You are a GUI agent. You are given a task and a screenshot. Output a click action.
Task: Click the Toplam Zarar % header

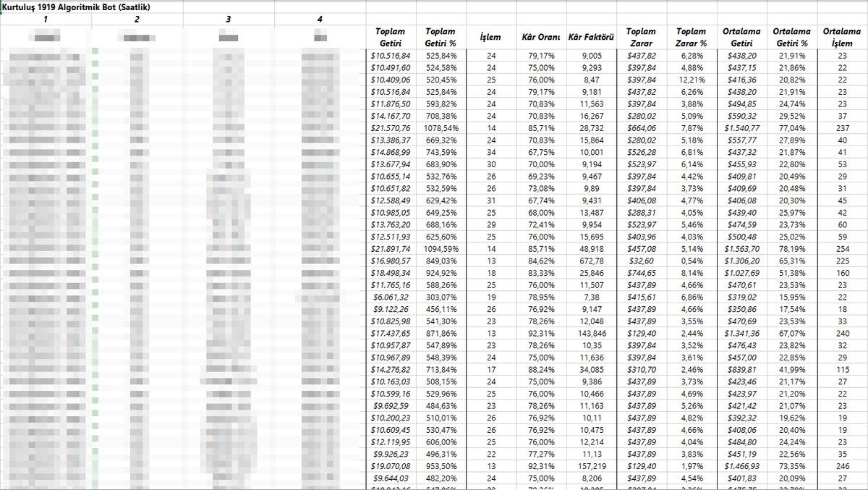tap(691, 37)
